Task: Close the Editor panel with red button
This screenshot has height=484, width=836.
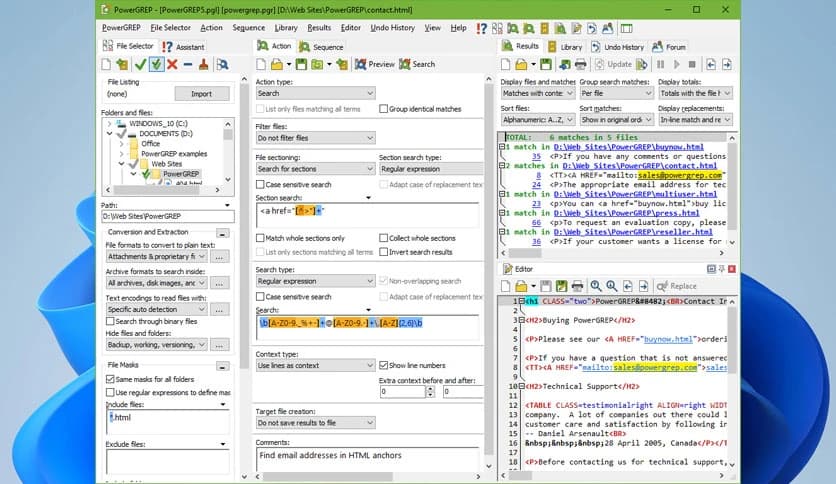Action: pos(732,269)
